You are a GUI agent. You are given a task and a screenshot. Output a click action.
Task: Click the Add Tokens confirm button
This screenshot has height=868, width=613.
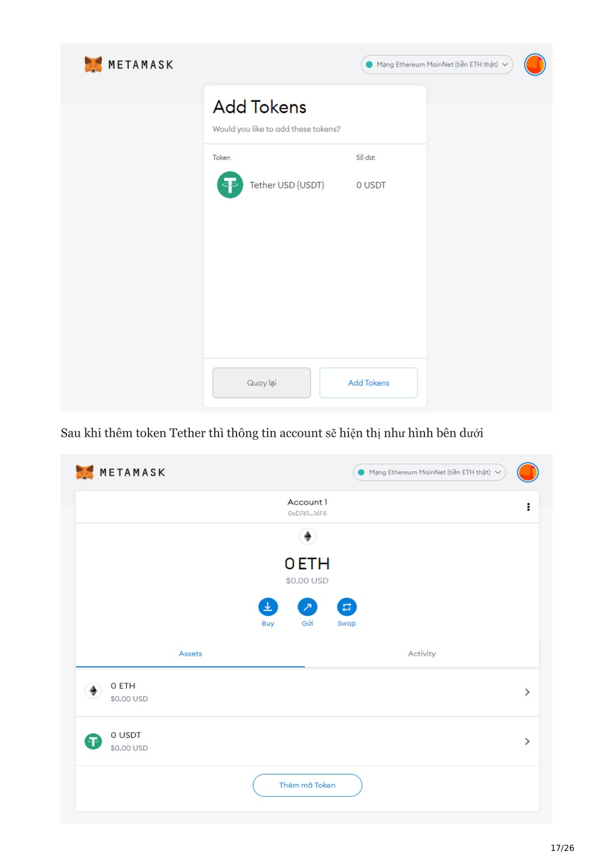[x=369, y=383]
